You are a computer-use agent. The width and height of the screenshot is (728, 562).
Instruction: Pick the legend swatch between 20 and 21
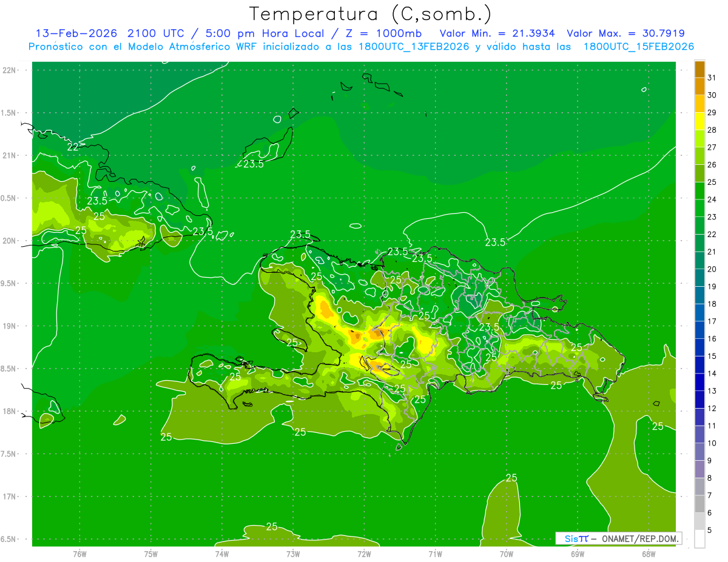coord(699,261)
